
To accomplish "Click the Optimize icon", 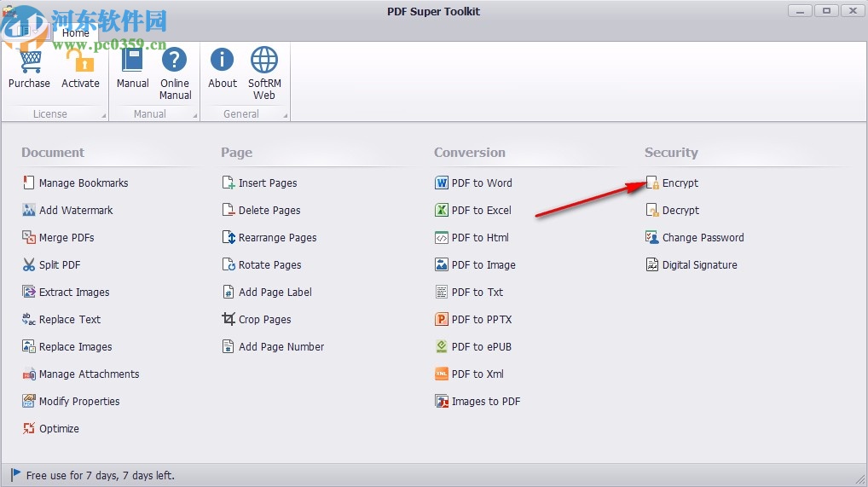I will [x=28, y=428].
